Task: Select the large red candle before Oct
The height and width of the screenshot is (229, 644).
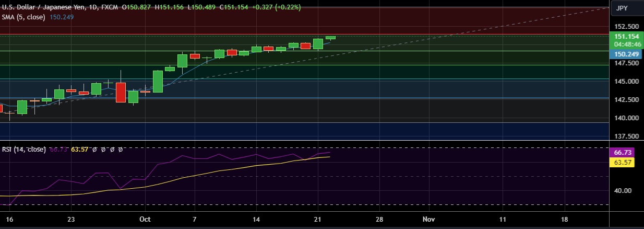Action: (121, 92)
